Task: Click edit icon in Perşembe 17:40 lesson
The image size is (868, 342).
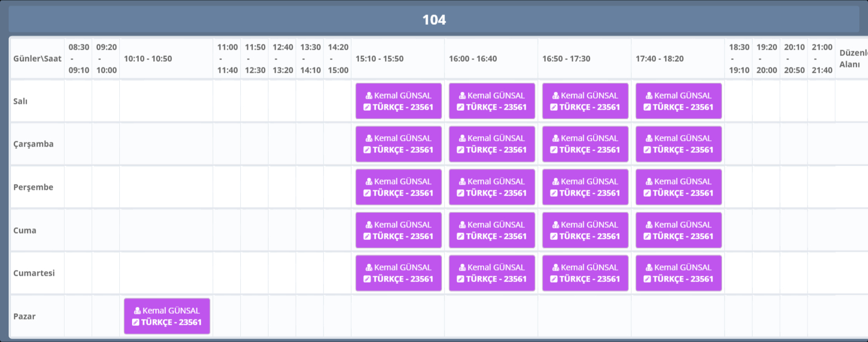Action: coord(647,193)
